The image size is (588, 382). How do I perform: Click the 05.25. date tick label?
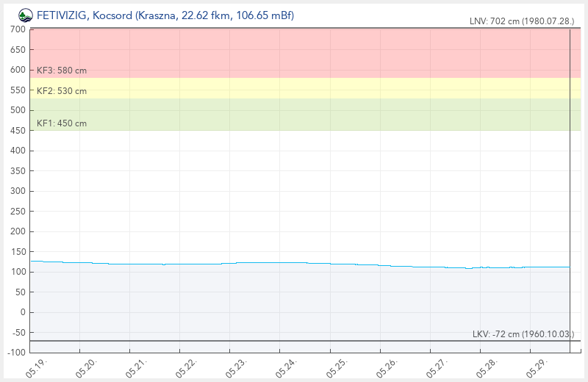(x=337, y=368)
